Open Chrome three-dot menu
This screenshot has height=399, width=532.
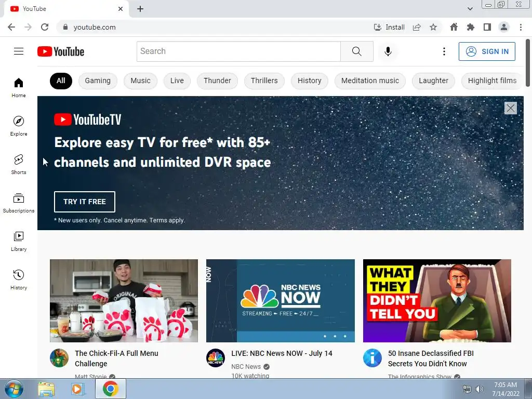[521, 27]
